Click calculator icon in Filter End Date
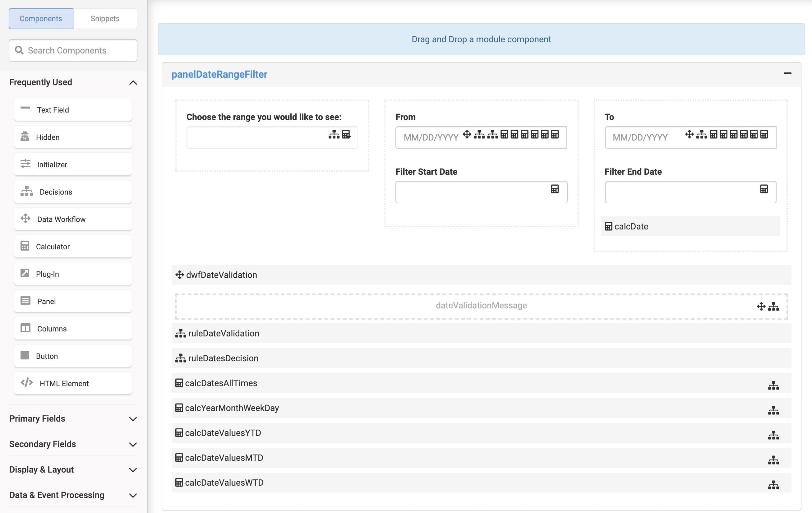The height and width of the screenshot is (513, 812). point(764,189)
